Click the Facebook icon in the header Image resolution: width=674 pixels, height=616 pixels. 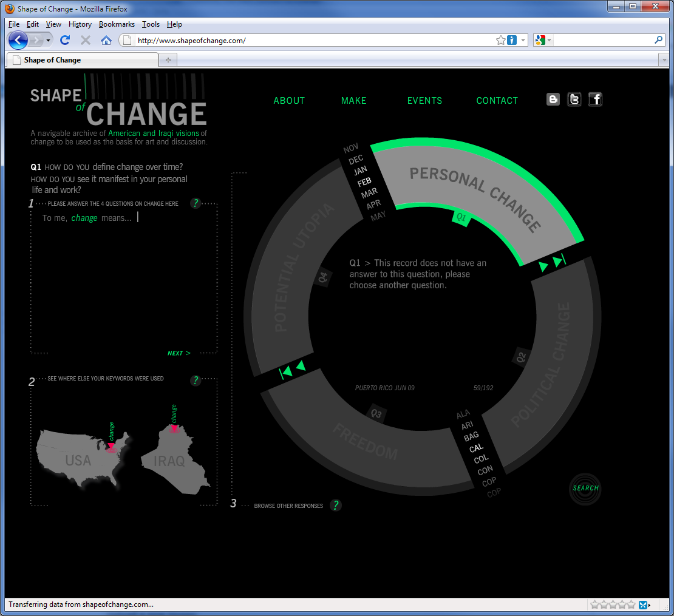point(595,99)
